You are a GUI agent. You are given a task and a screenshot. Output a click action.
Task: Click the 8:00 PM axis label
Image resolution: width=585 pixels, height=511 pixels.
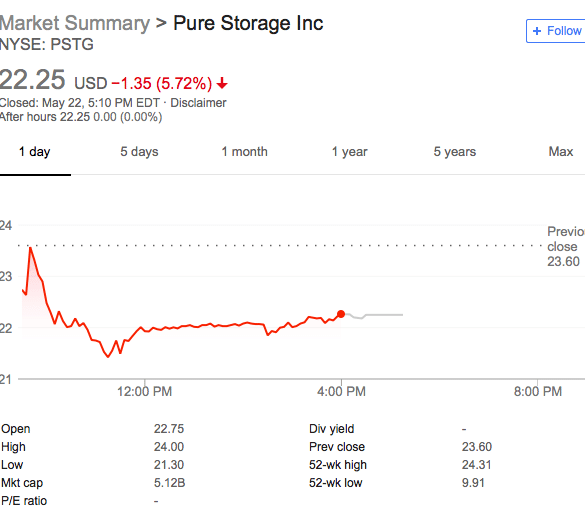point(538,392)
